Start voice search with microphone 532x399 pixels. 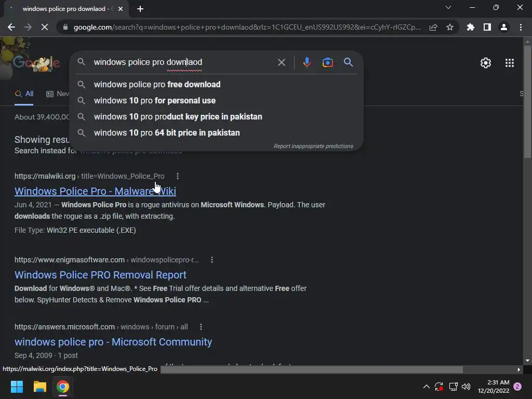[307, 62]
